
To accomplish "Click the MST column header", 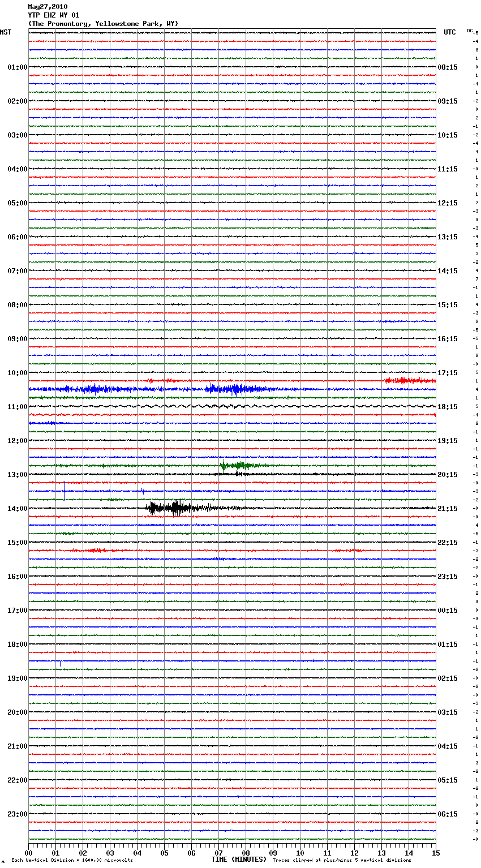I will tap(6, 32).
